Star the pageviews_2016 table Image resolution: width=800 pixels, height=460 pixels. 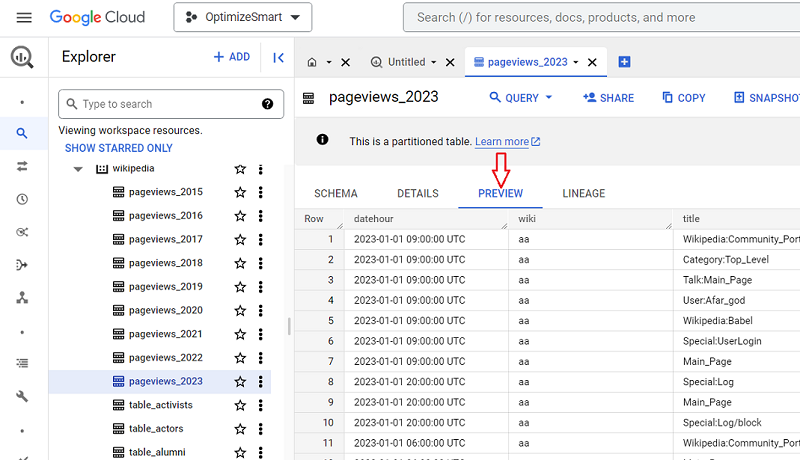240,216
